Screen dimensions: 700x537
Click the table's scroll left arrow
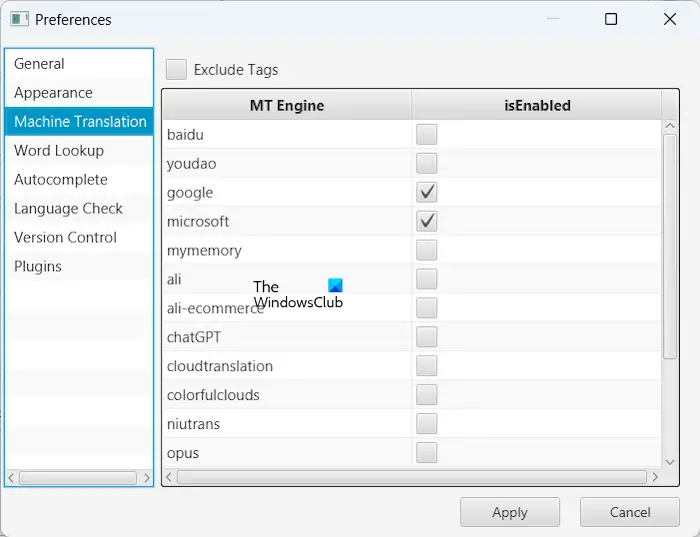pyautogui.click(x=169, y=477)
